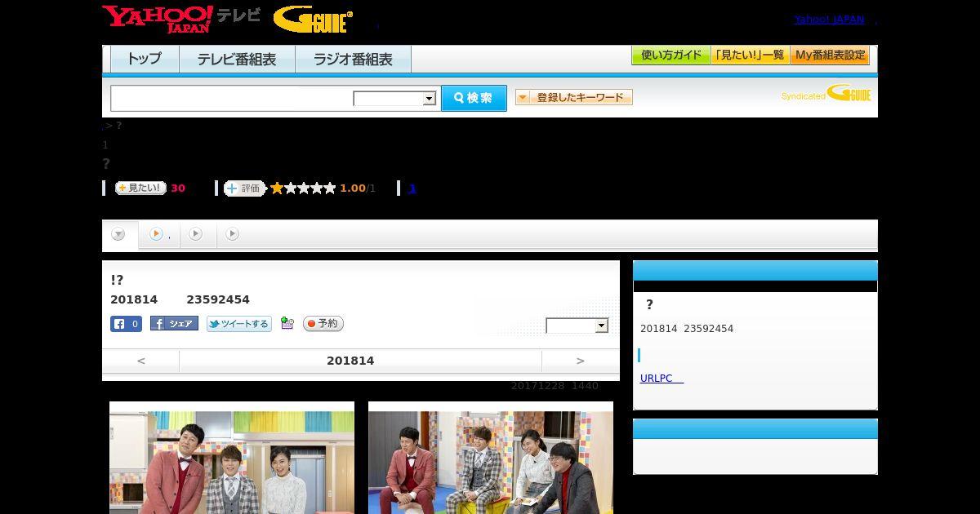Viewport: 980px width, 514px height.
Task: Click the Syndicated G-GUIDE logo
Action: coord(826,94)
